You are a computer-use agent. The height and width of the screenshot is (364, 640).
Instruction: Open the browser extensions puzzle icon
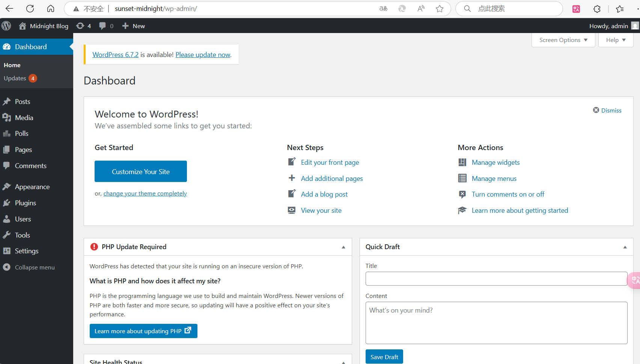tap(597, 9)
